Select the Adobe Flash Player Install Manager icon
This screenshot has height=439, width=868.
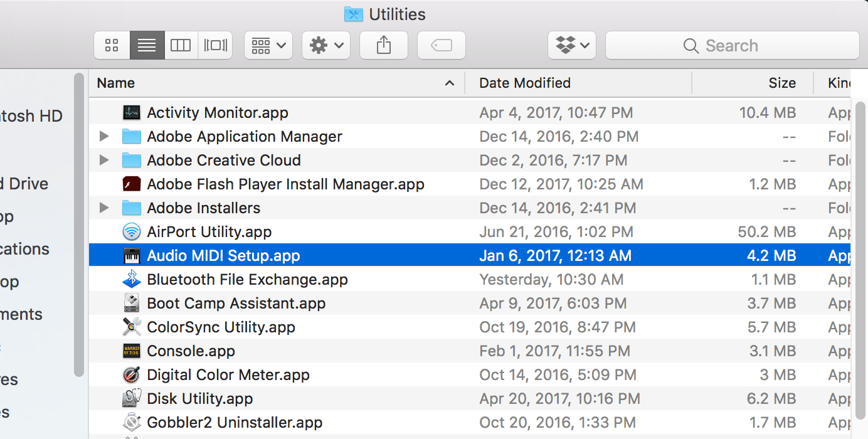click(x=132, y=184)
